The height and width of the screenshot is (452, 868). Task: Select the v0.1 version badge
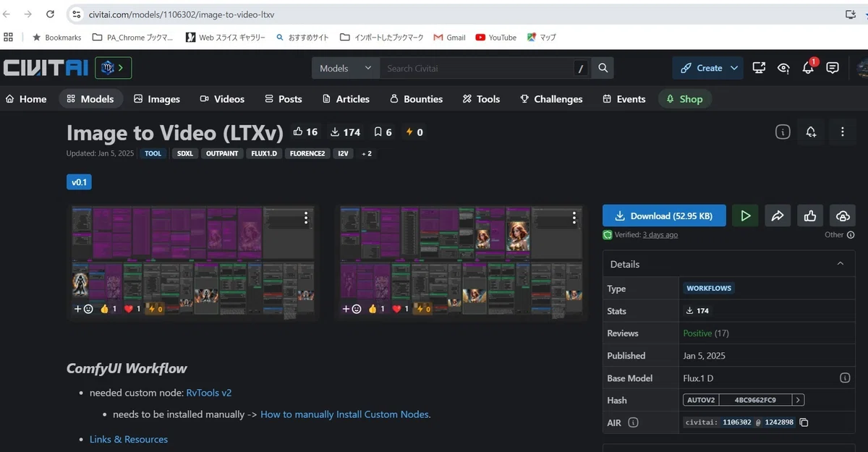(x=79, y=182)
